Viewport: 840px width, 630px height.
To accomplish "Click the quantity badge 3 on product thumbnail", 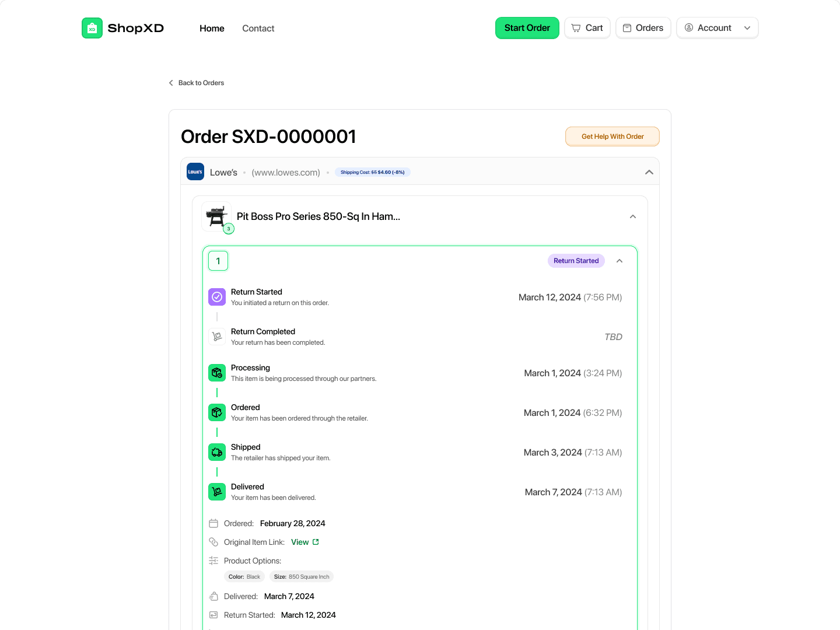I will tap(229, 229).
